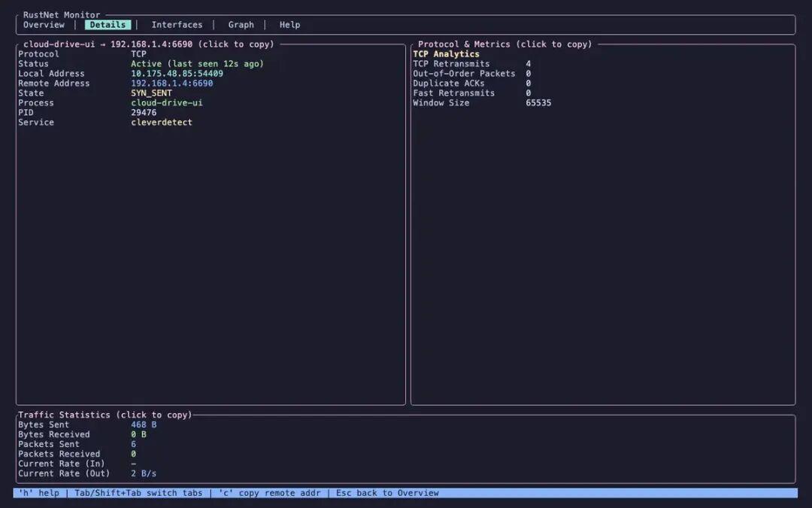
Task: Click the Protocol & Metrics panel title
Action: 504,44
